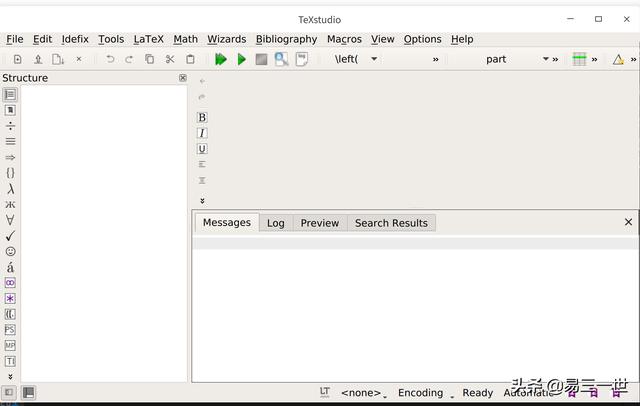Open relation symbols panel icon
Image resolution: width=640 pixels, height=406 pixels.
10,142
